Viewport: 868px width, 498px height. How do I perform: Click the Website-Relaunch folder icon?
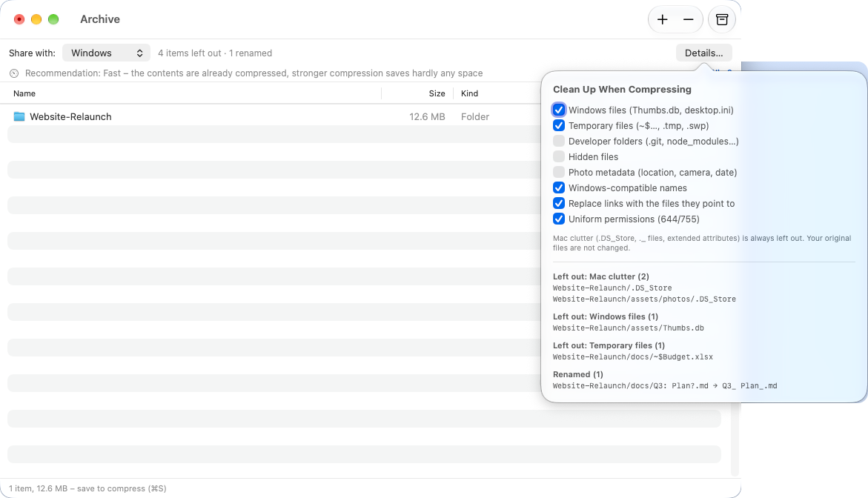pos(19,117)
